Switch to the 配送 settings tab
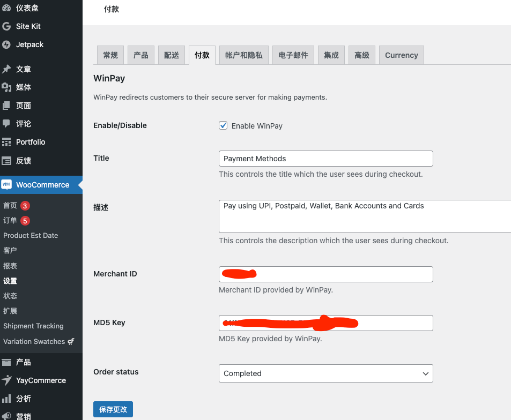The height and width of the screenshot is (420, 511). (x=172, y=55)
